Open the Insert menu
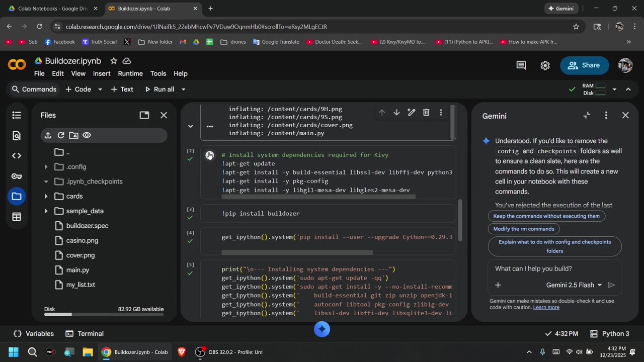Viewport: 644px width, 362px height. [x=101, y=73]
